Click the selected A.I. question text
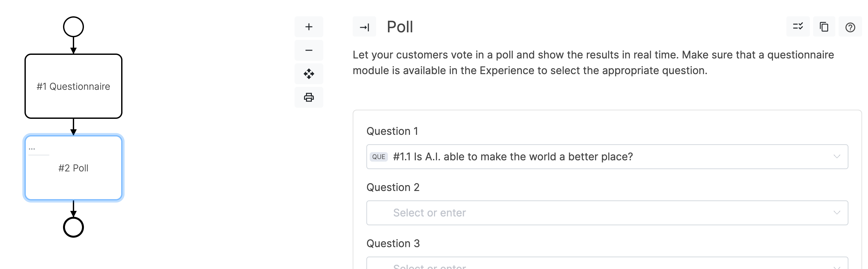Image resolution: width=868 pixels, height=269 pixels. 513,157
